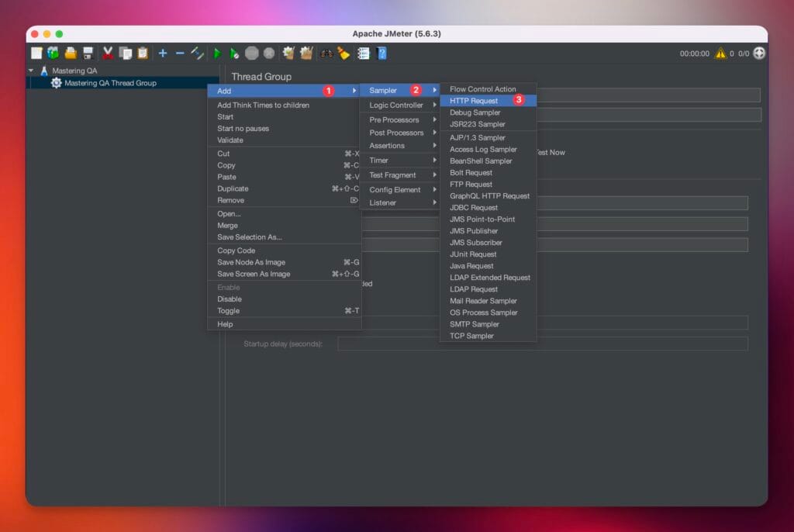This screenshot has width=794, height=532.
Task: Click the Toggle toolbar icon
Action: pos(198,54)
